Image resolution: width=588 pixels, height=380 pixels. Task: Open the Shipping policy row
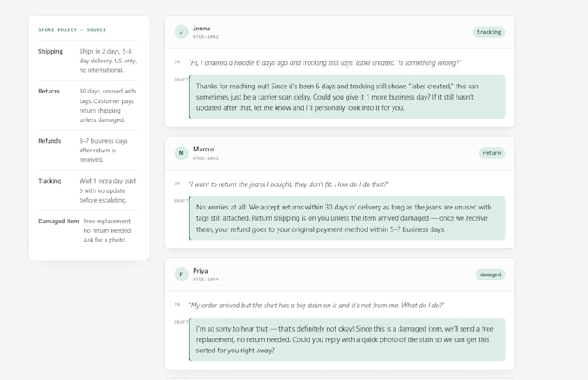pos(88,61)
